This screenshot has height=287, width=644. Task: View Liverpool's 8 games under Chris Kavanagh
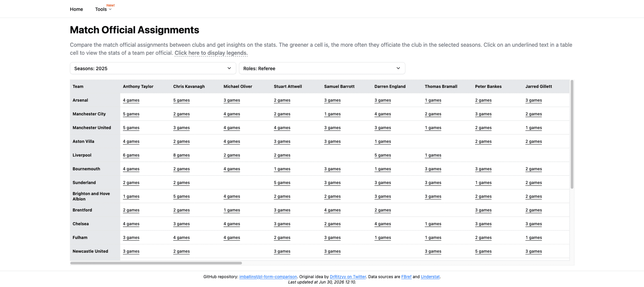pos(181,155)
